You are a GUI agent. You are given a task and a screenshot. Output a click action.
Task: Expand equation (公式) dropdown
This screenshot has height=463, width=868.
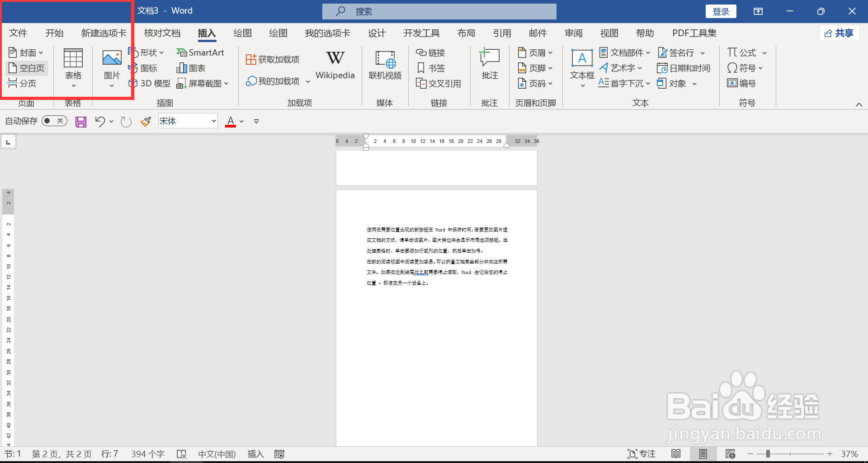click(x=764, y=53)
